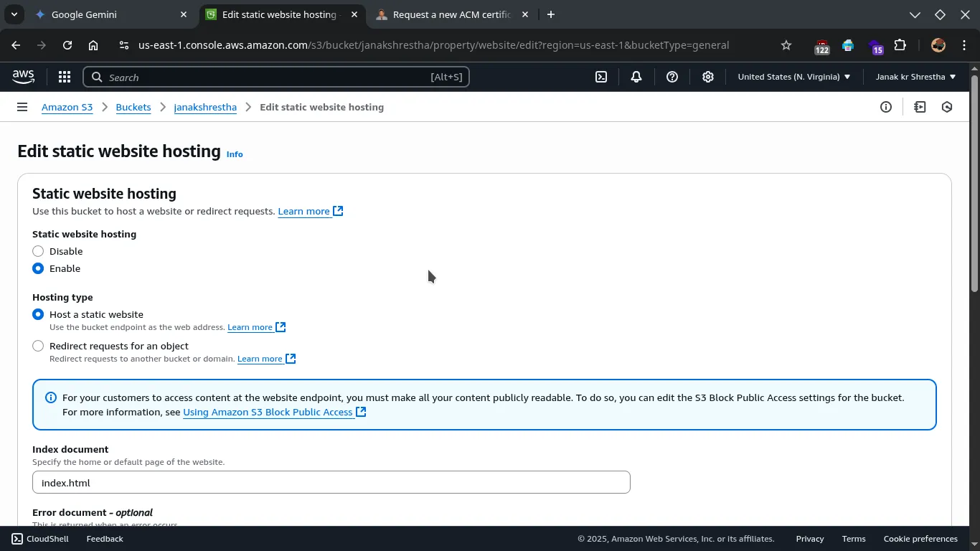
Task: Open Using Amazon S3 Block Public Access link
Action: point(268,412)
